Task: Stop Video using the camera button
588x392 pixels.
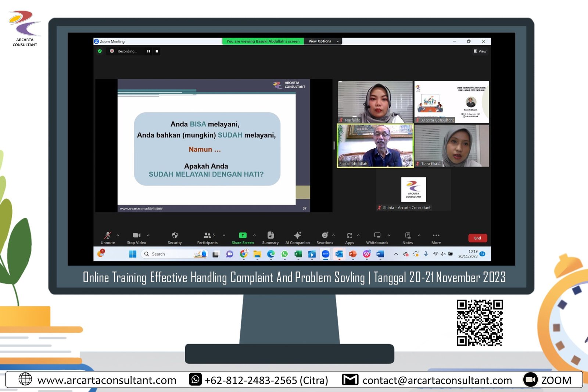Action: coord(136,235)
